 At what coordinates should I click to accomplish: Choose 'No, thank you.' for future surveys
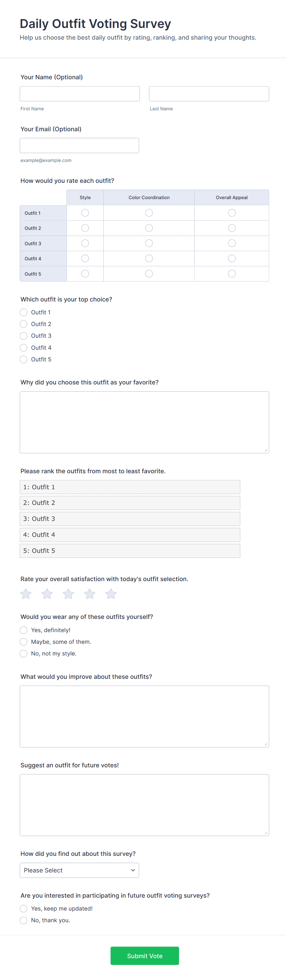(x=24, y=920)
